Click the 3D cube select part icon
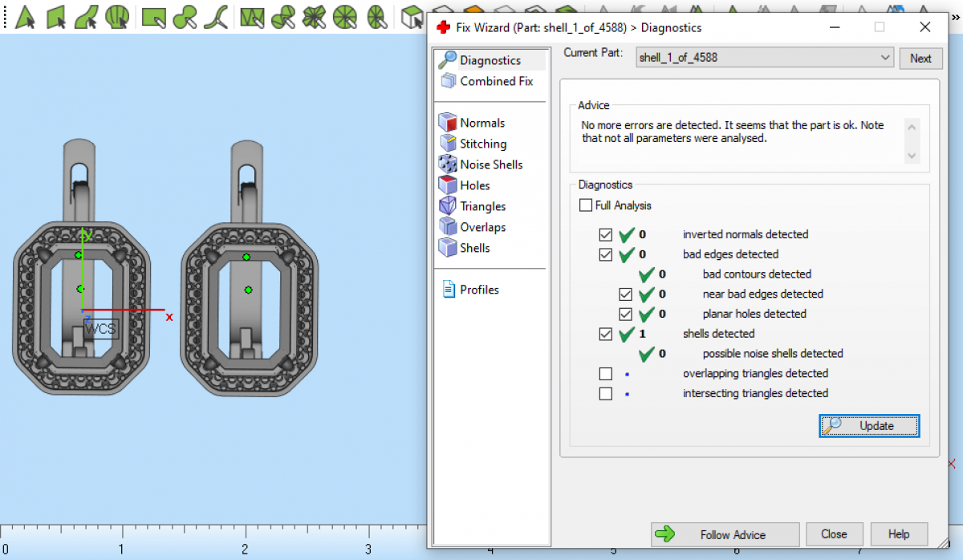 (412, 16)
